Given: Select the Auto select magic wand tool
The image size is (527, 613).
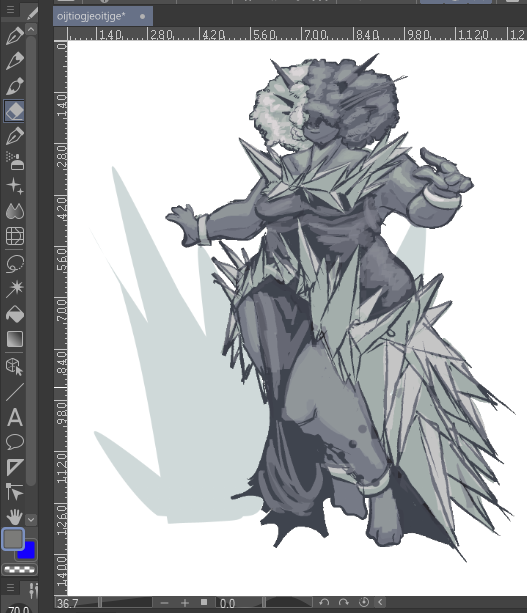Looking at the screenshot, I should [x=14, y=289].
